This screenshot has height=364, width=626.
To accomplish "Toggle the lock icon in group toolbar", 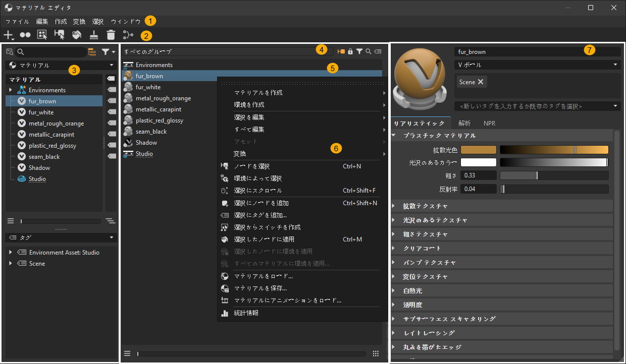I will [x=350, y=51].
